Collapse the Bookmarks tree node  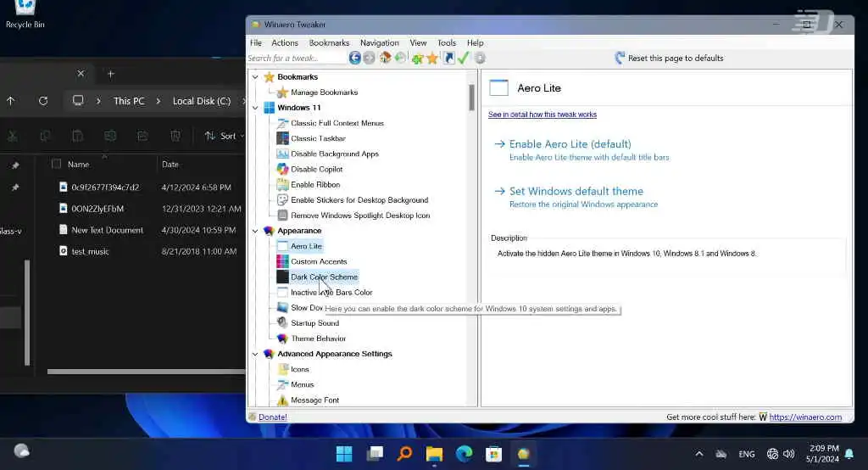pos(255,77)
